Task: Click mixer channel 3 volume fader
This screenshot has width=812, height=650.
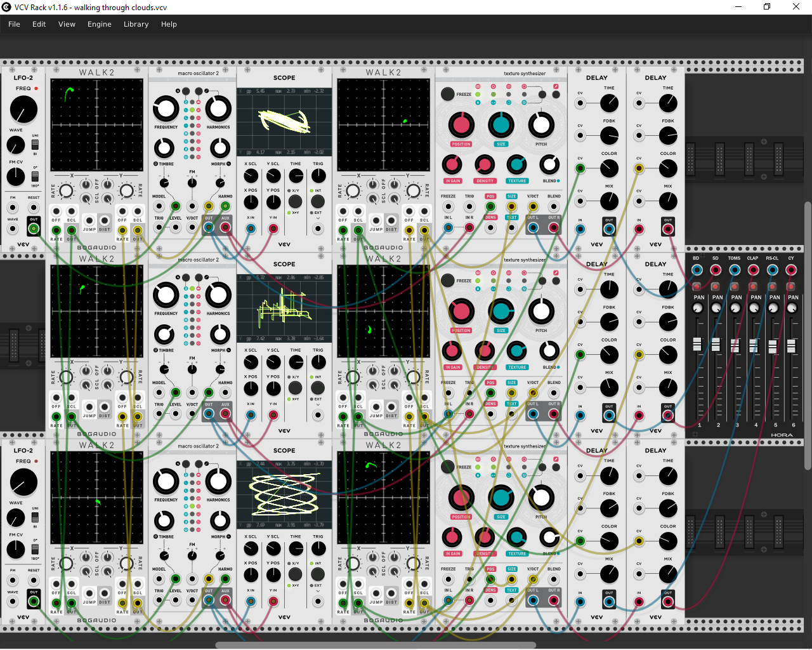Action: pos(735,346)
